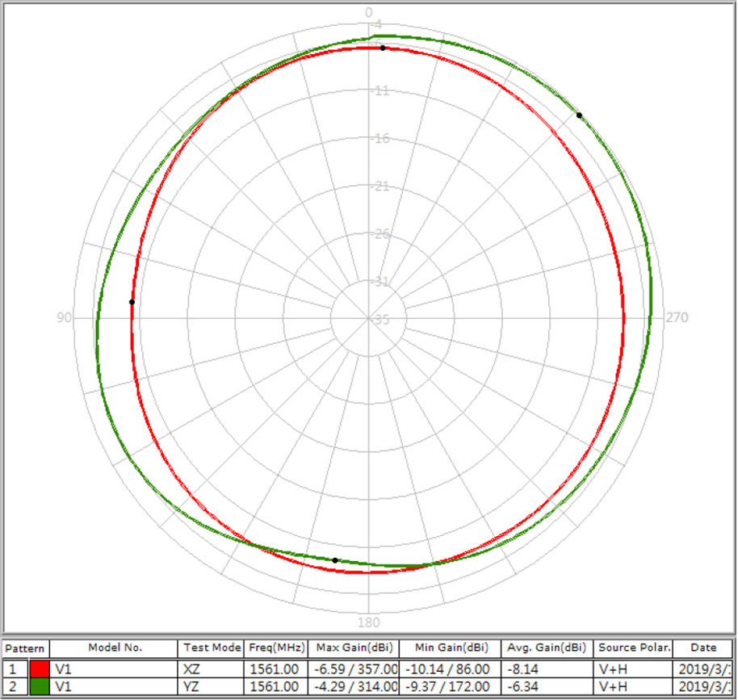The image size is (738, 700).
Task: Click the Test Mode column header
Action: (x=212, y=648)
